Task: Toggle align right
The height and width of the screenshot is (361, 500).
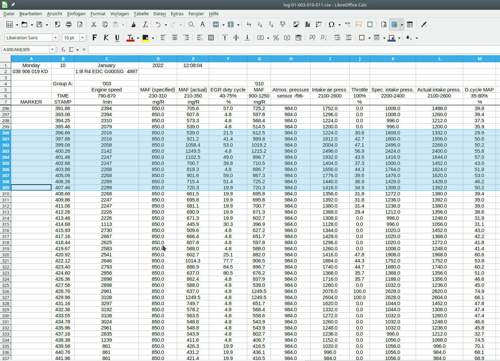Action: [x=187, y=38]
